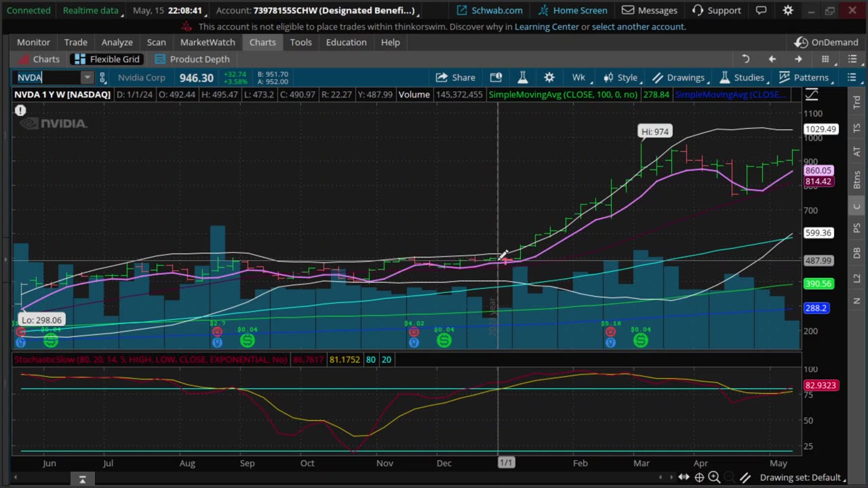The width and height of the screenshot is (868, 488).
Task: Open the grid layout icon
Action: pyautogui.click(x=825, y=60)
